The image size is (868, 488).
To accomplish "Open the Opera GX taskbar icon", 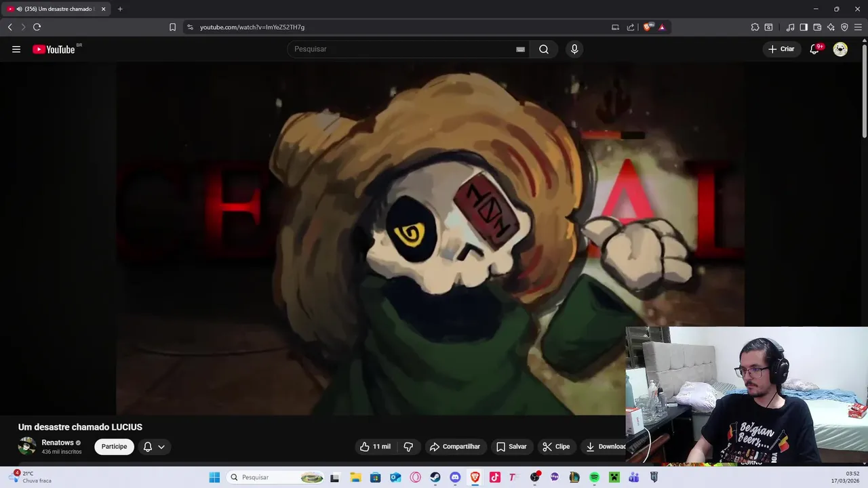I will (415, 477).
